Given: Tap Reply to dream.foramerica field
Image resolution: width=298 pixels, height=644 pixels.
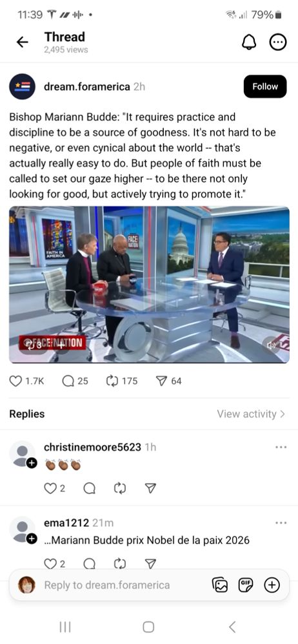Looking at the screenshot, I should tap(106, 585).
